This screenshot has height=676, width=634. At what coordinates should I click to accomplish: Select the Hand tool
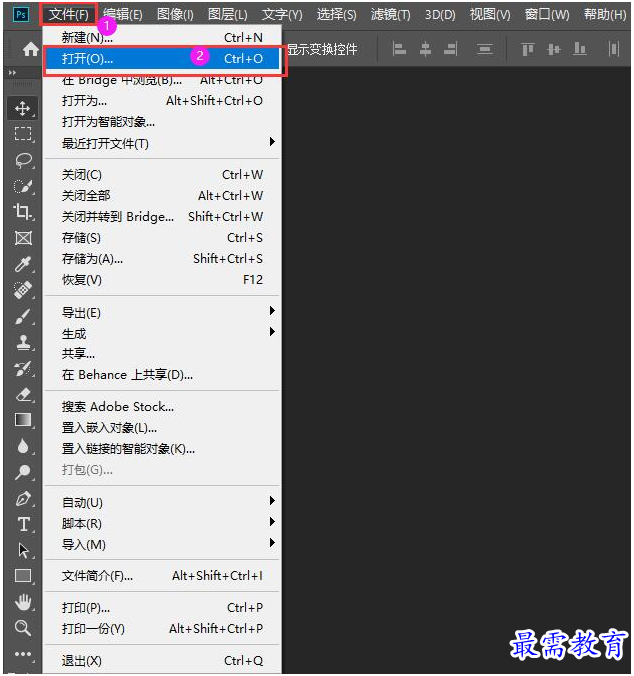(23, 602)
